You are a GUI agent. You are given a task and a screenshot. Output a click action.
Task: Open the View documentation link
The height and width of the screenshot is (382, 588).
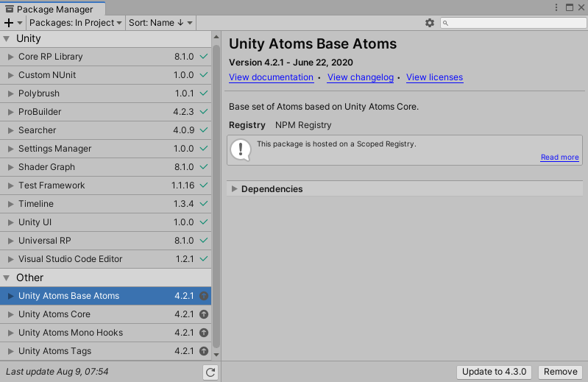(x=271, y=77)
